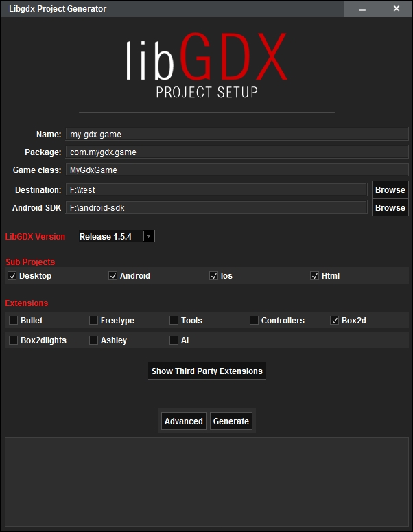The image size is (413, 532).
Task: Minimize the Project Generator window
Action: coord(362,9)
